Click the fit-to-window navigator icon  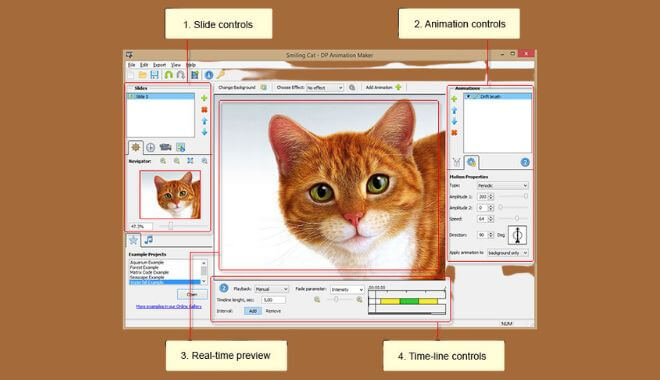click(190, 161)
